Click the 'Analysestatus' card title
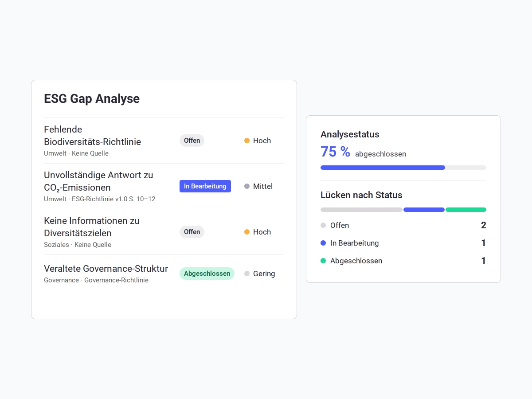The height and width of the screenshot is (399, 532). tap(350, 134)
